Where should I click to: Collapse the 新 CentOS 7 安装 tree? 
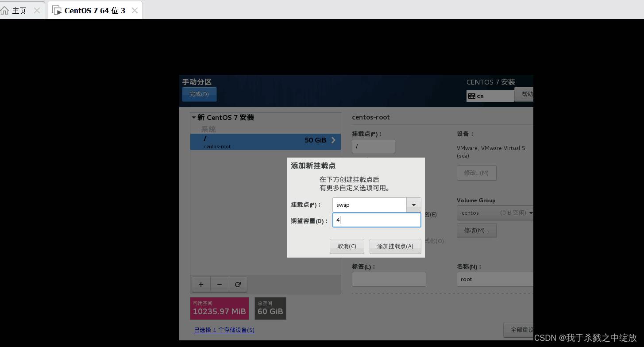tap(194, 118)
